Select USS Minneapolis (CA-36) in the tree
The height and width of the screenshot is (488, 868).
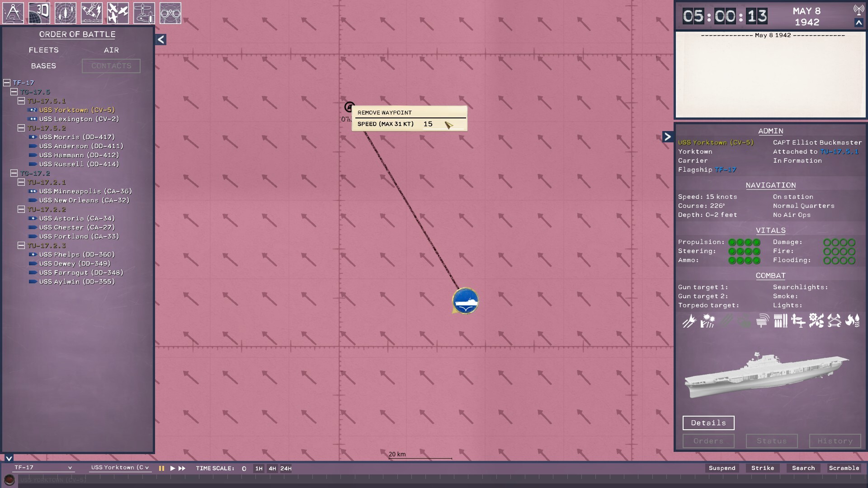(x=85, y=191)
